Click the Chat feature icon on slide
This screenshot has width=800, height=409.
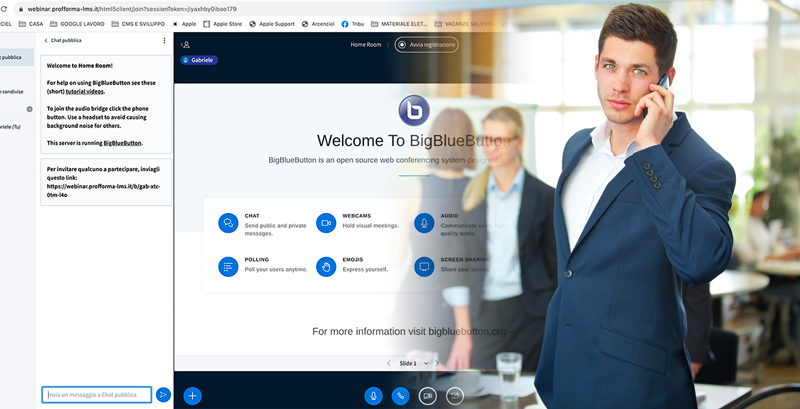coord(228,223)
